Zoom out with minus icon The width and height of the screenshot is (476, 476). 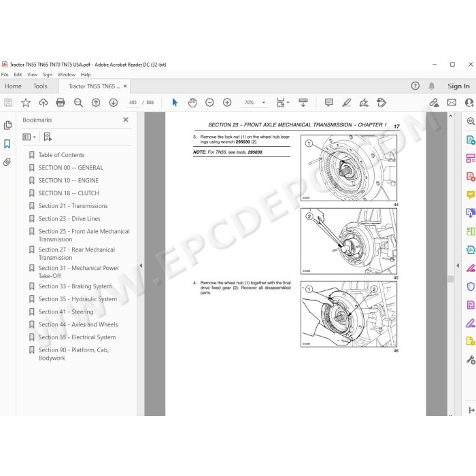(x=209, y=103)
